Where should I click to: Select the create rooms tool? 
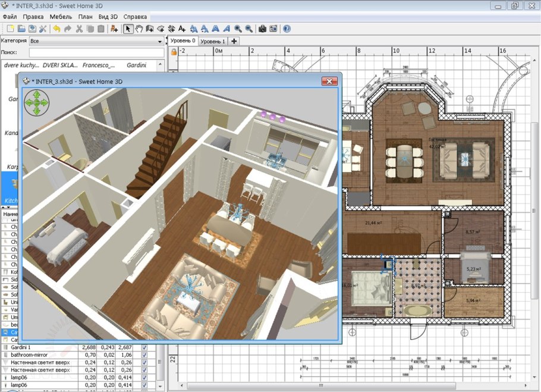[x=161, y=29]
